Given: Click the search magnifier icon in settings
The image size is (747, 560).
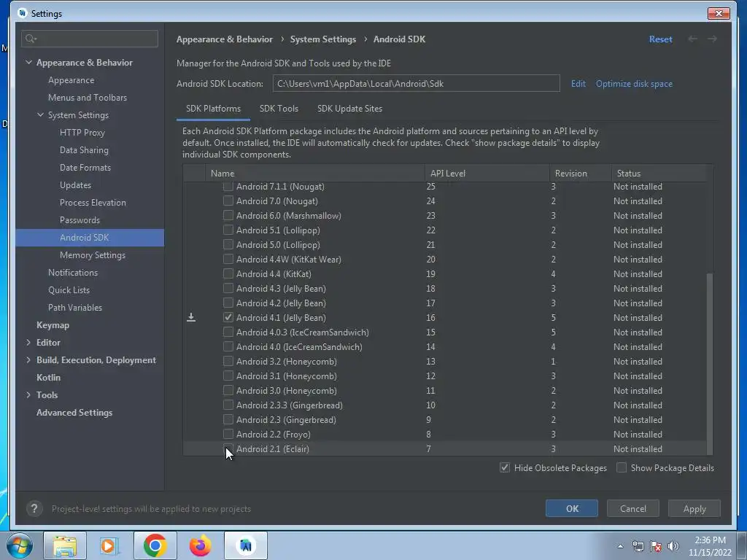Looking at the screenshot, I should (x=31, y=39).
